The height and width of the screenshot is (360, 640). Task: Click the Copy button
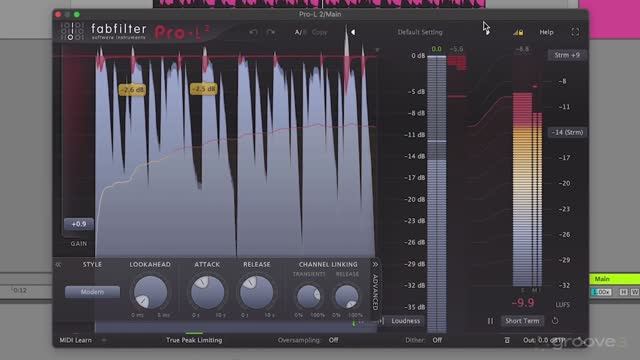tap(319, 32)
